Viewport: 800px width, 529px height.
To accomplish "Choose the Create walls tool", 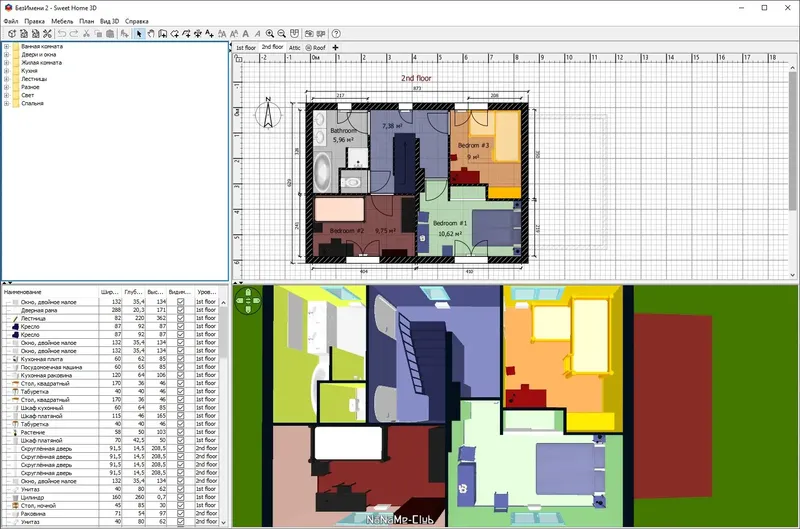I will [162, 34].
